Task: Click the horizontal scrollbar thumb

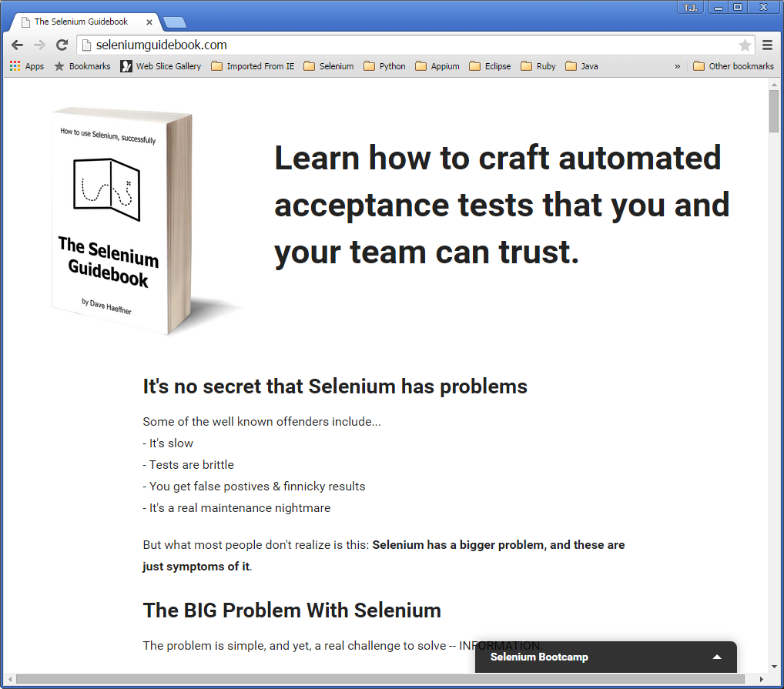Action: click(x=380, y=679)
